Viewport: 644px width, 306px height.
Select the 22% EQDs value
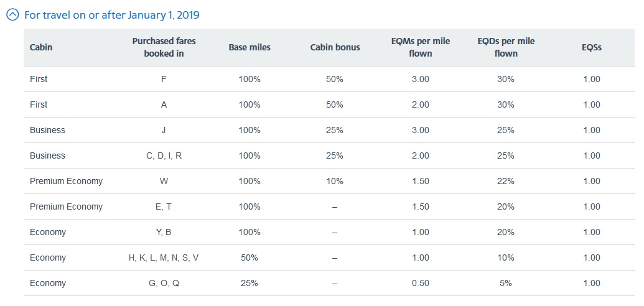[506, 181]
